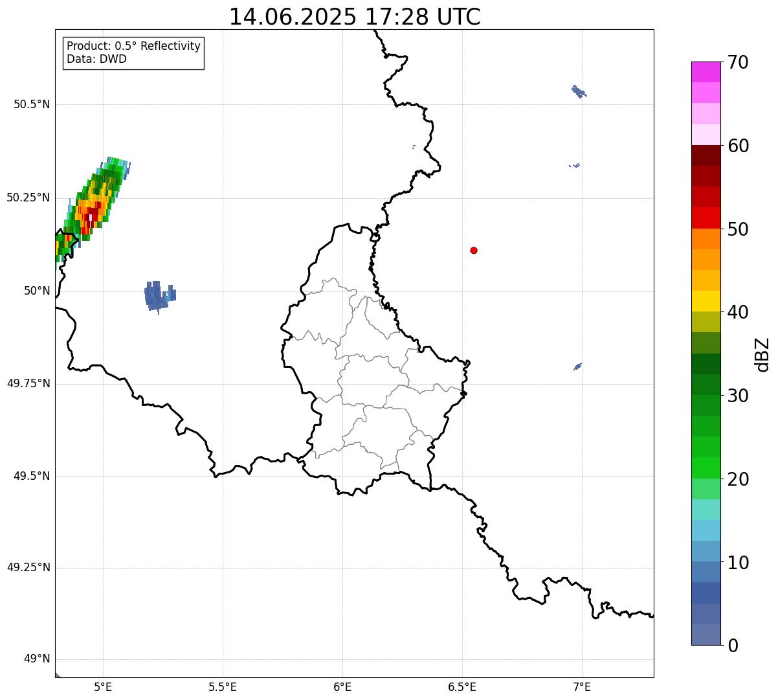The height and width of the screenshot is (700, 778).
Task: Click the small blue echo near 49.75°N 7°E
Action: [x=577, y=367]
